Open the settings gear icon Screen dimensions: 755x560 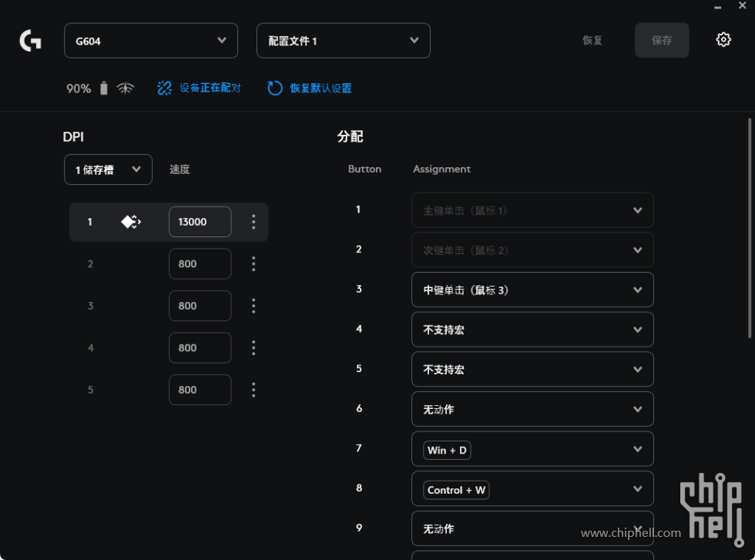point(723,39)
